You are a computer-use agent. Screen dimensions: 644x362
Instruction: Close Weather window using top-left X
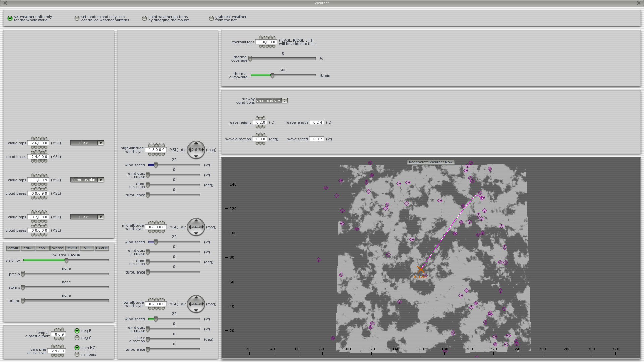pos(5,3)
